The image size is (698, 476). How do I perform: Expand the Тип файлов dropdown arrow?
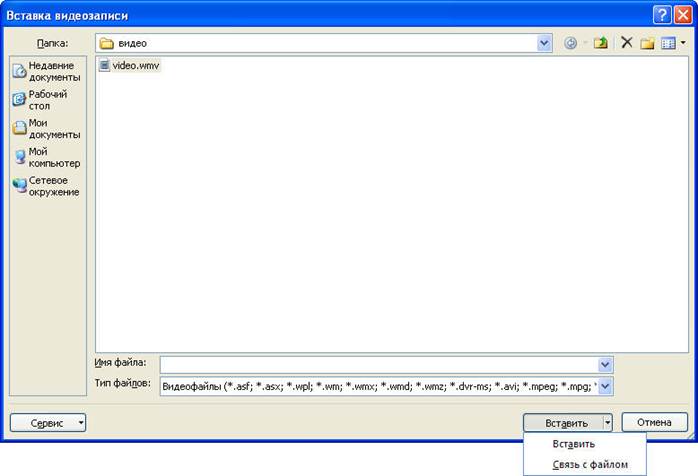[605, 386]
